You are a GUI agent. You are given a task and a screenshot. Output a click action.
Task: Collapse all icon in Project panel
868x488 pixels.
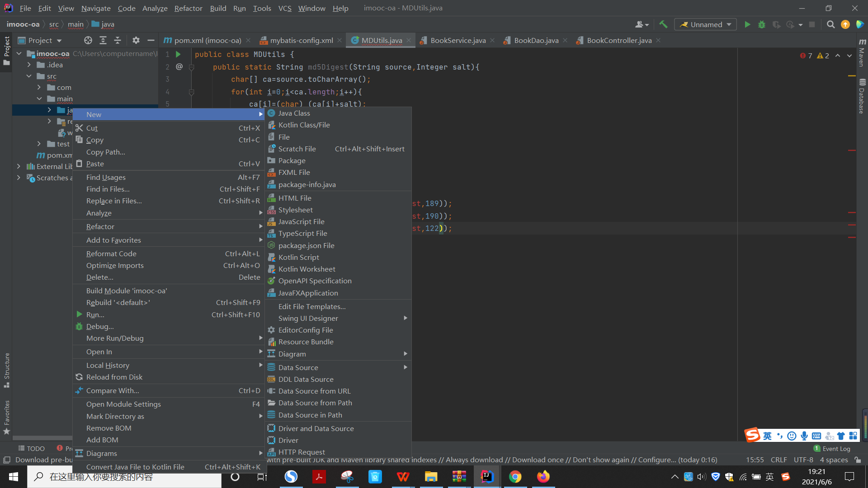point(118,40)
